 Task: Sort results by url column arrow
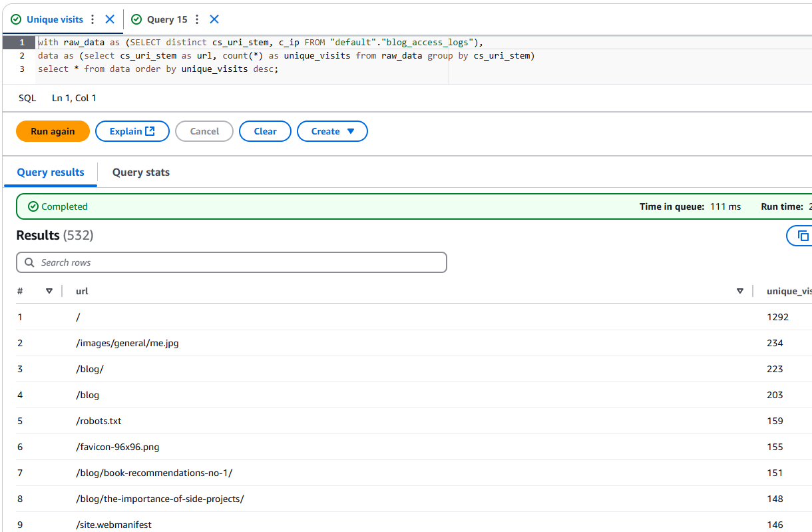tap(740, 291)
